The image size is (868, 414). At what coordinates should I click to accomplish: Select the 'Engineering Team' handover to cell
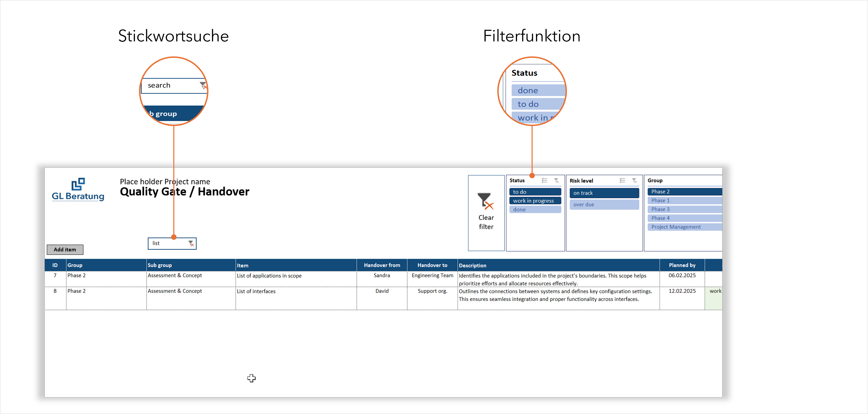(432, 279)
